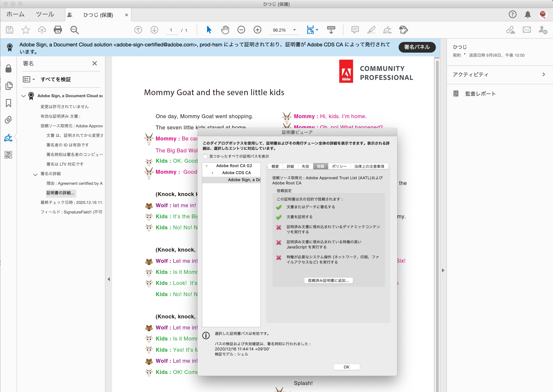
Task: Enable 見つかったすべての証明パスを表示 checkbox
Action: click(x=205, y=156)
